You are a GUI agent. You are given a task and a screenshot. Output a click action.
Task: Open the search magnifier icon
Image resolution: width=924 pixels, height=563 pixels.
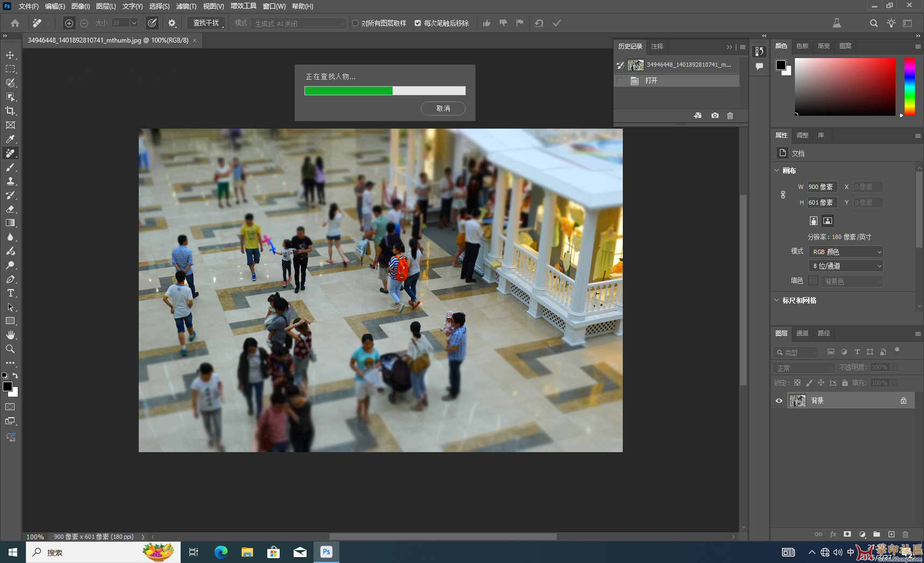click(874, 23)
